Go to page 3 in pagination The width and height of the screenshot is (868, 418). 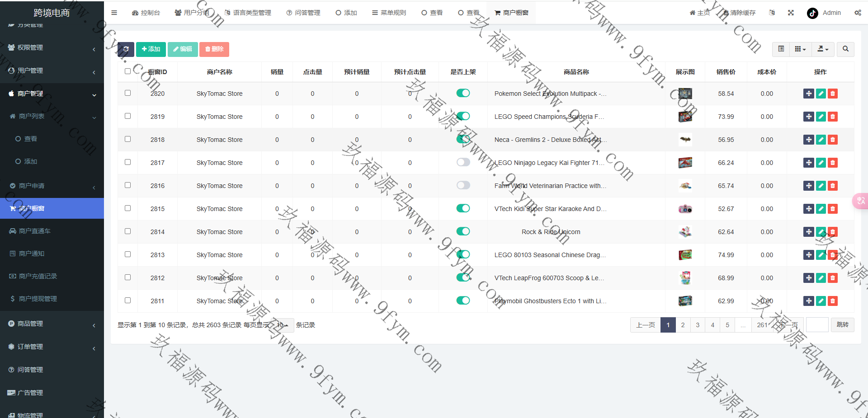click(698, 325)
